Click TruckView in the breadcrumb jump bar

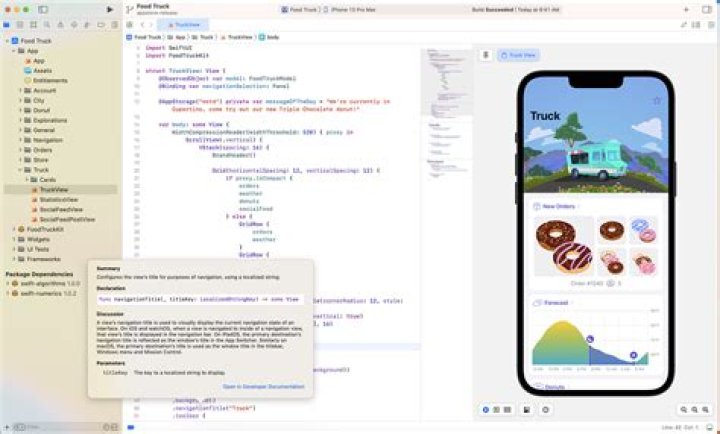[x=239, y=36]
